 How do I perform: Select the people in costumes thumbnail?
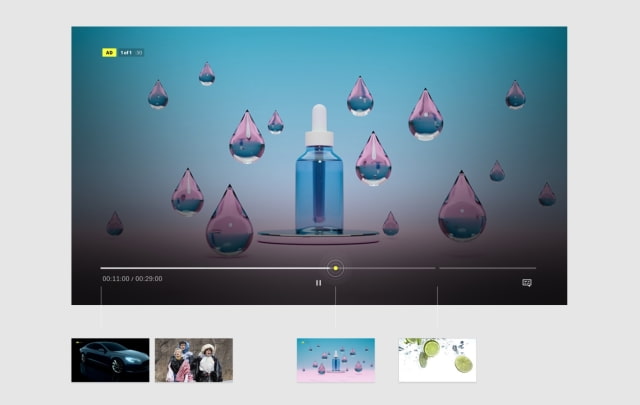pos(194,360)
